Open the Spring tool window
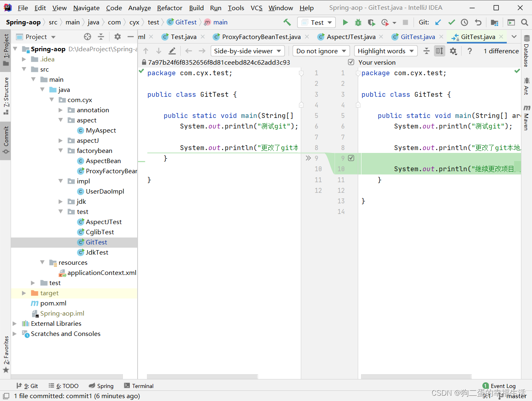The height and width of the screenshot is (401, 532). click(101, 386)
